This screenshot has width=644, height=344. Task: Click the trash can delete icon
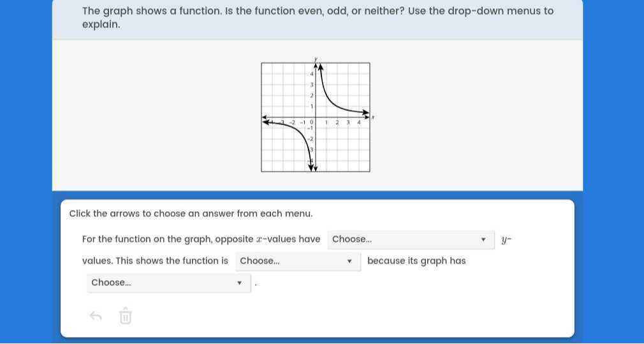[x=126, y=316]
